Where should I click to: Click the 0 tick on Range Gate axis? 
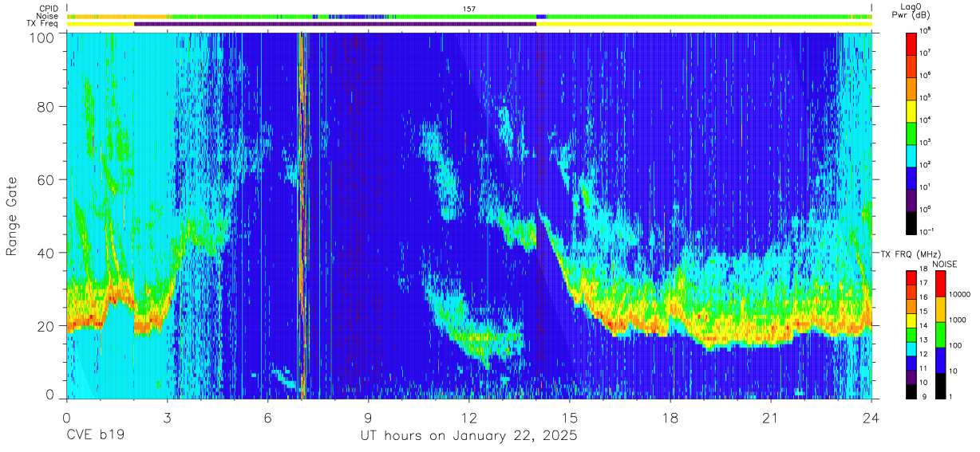(x=52, y=395)
